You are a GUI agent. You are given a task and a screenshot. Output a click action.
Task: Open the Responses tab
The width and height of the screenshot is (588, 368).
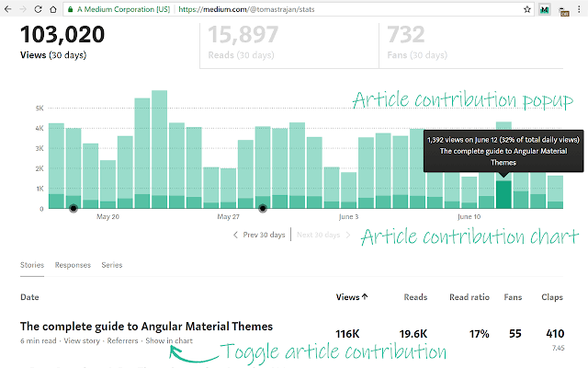[x=73, y=265]
